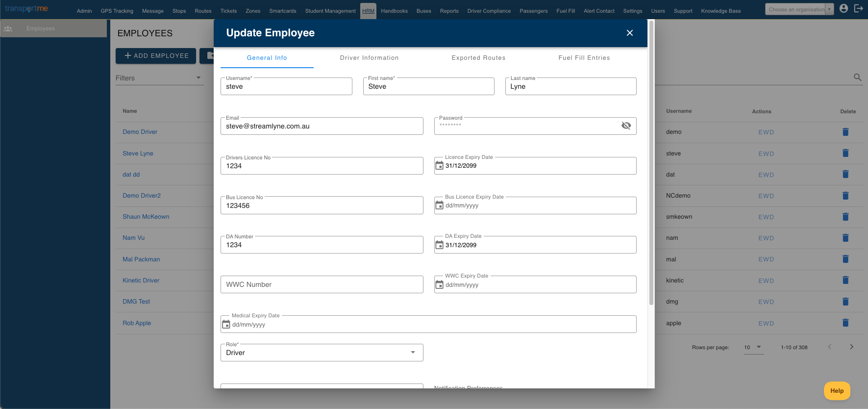Viewport: 868px width, 409px height.
Task: Open Medical Expiry Date calendar icon
Action: click(226, 324)
